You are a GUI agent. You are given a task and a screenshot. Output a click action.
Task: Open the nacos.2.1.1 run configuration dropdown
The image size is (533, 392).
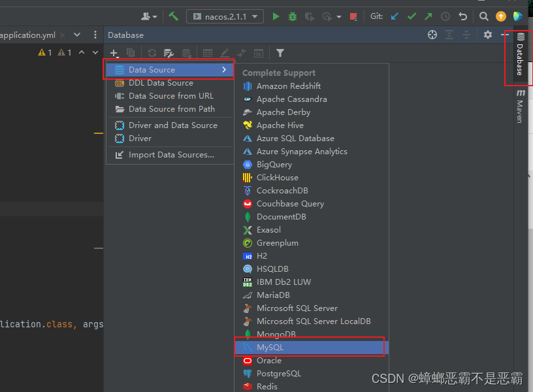pyautogui.click(x=225, y=16)
